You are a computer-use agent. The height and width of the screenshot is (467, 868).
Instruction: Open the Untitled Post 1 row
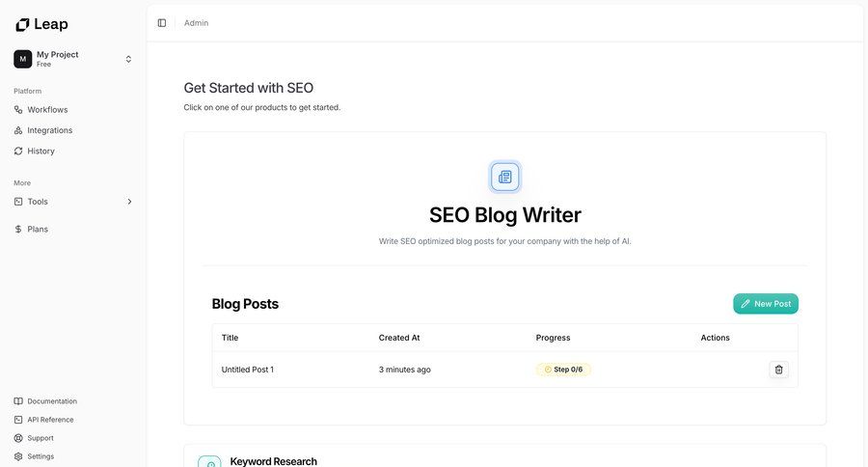click(x=248, y=370)
